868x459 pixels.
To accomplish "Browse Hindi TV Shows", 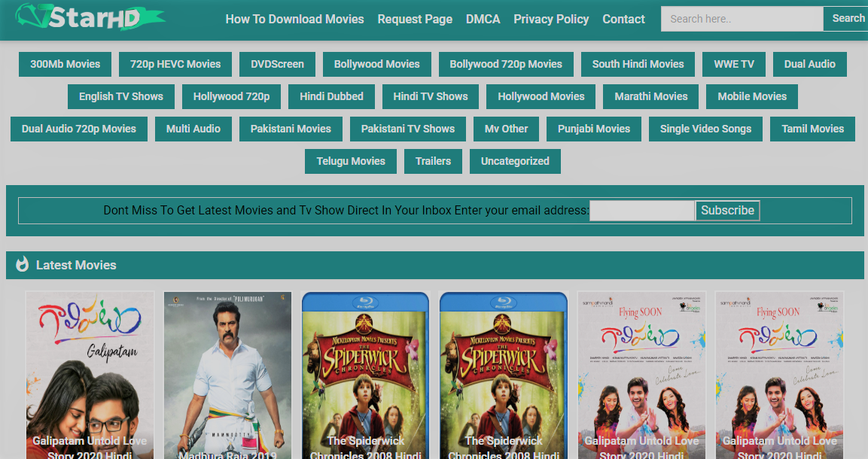I will coord(431,97).
